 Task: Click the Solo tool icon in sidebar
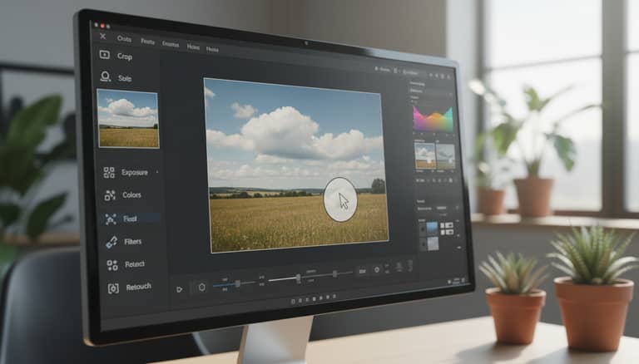(x=105, y=76)
